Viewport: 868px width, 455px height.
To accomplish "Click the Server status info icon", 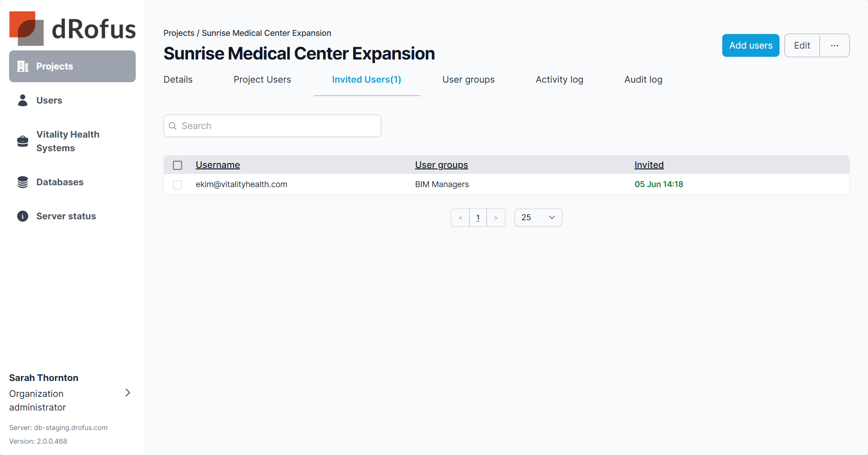I will [x=23, y=216].
